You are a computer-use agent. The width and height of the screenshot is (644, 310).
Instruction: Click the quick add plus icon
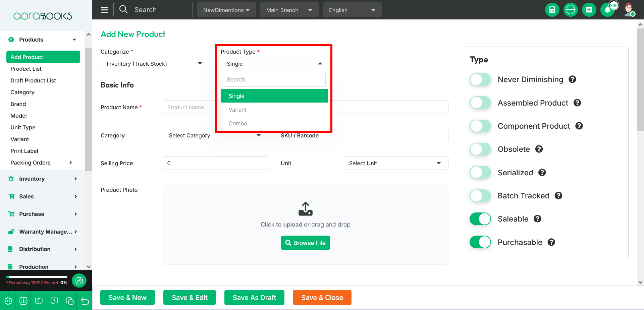[x=589, y=10]
